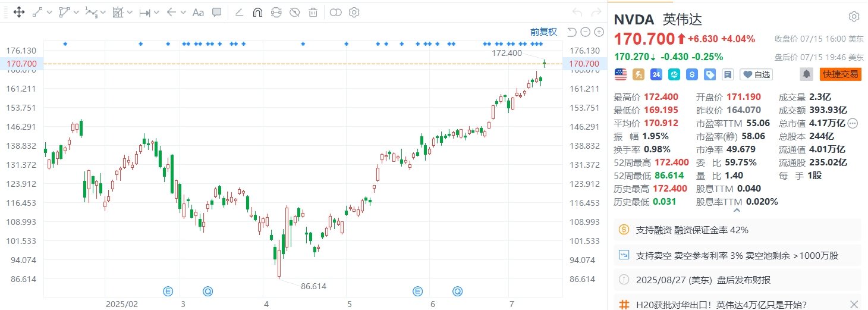Viewport: 868px width, 310px height.
Task: Open the trend line tool dropdown arrow
Action: pyautogui.click(x=49, y=12)
